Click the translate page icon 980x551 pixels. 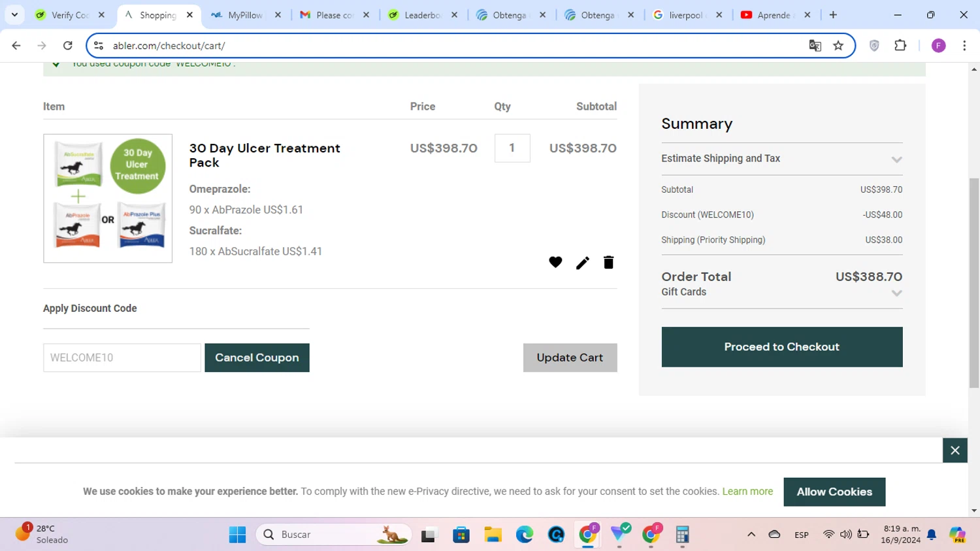(815, 46)
